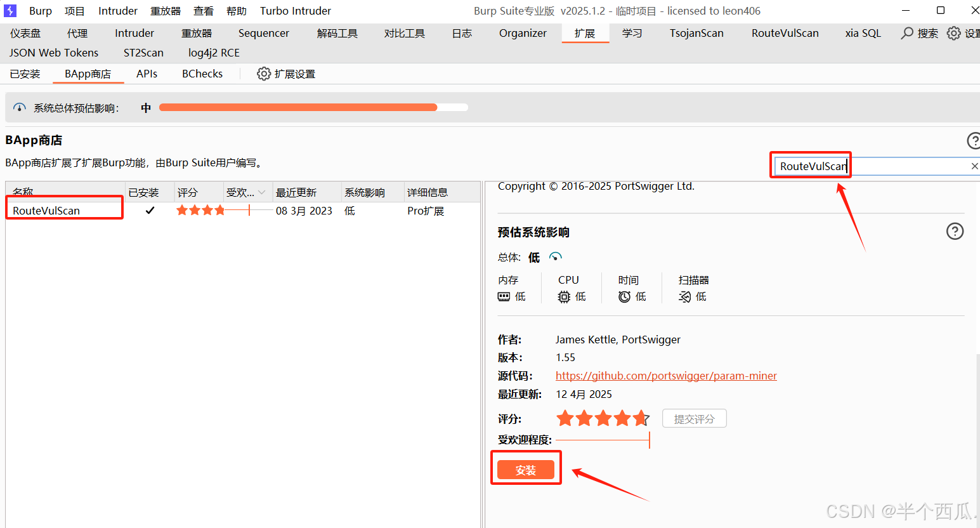Click the scanner impact icon
The width and height of the screenshot is (980, 528).
684,296
